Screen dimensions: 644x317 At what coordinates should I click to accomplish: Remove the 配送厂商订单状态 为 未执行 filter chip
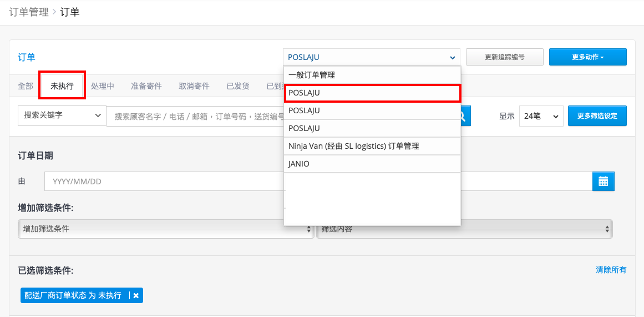tap(136, 295)
